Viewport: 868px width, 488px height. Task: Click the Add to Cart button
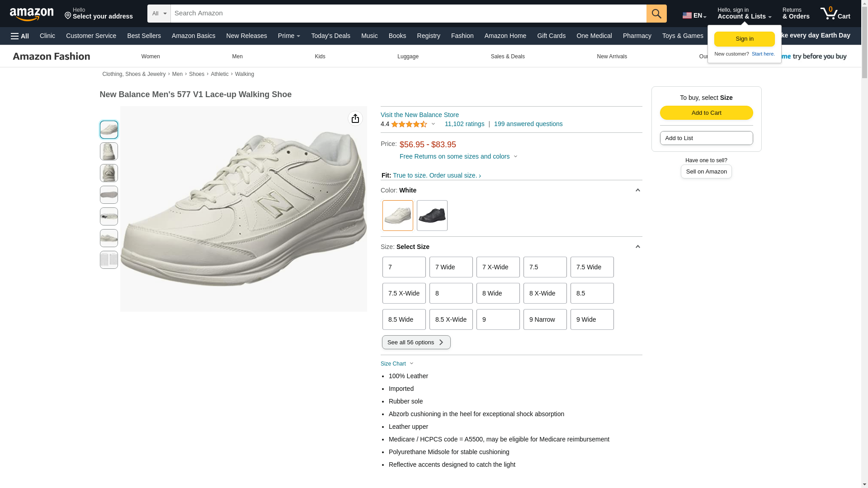pyautogui.click(x=706, y=113)
